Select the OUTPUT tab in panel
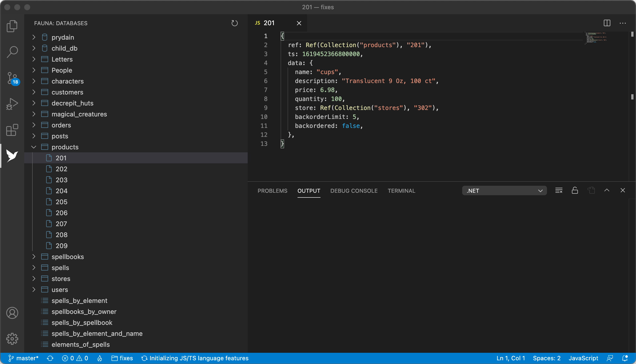The height and width of the screenshot is (364, 636). coord(308,191)
